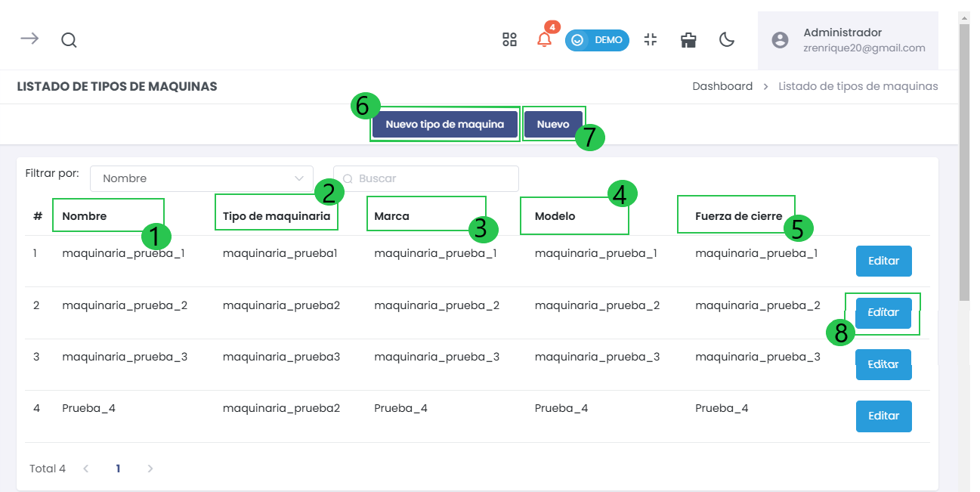Image resolution: width=980 pixels, height=492 pixels.
Task: Click Nuevo tipo de maquina button
Action: 444,124
